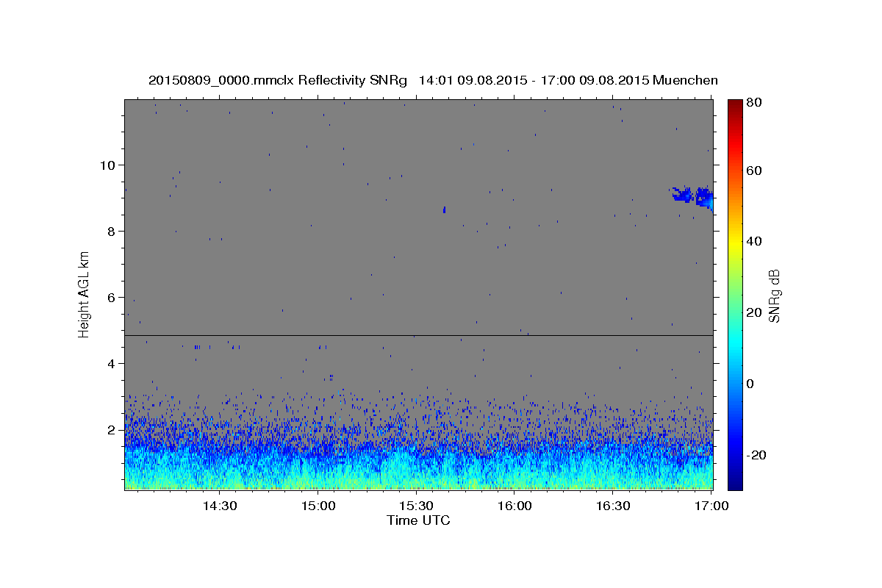Click the colorbar value 40

pyautogui.click(x=754, y=241)
